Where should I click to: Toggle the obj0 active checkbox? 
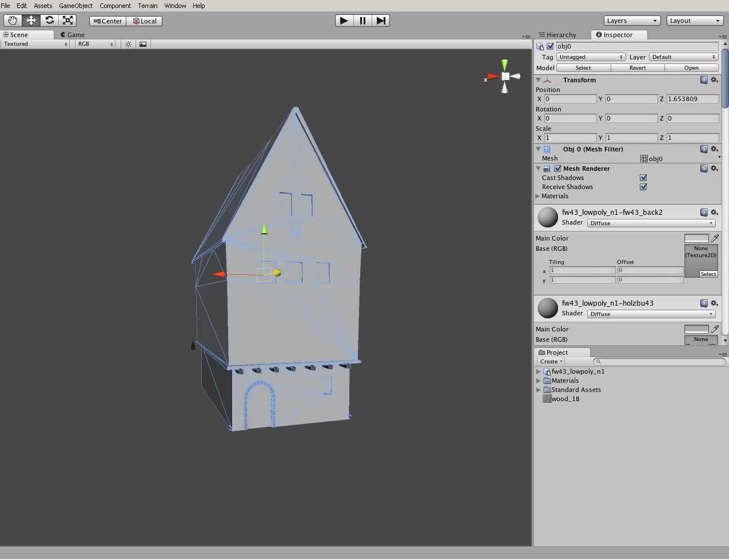click(550, 46)
